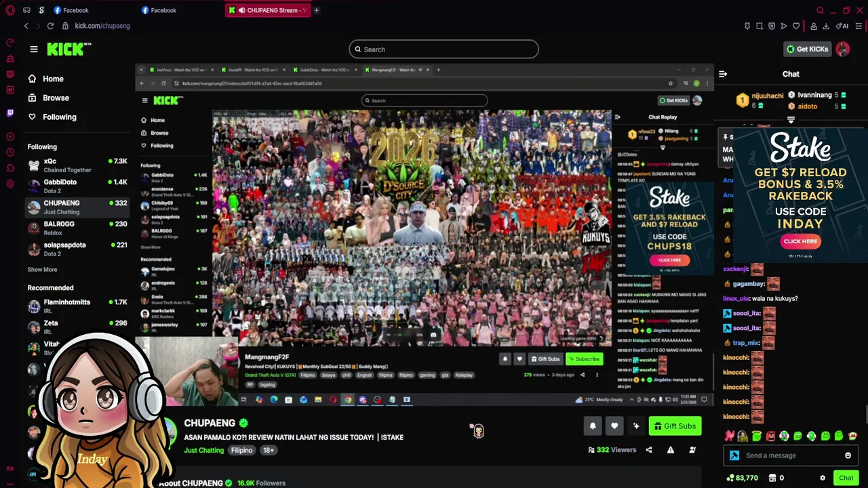Open Easy Setup menu in toolbar
The image size is (868, 488).
click(859, 26)
